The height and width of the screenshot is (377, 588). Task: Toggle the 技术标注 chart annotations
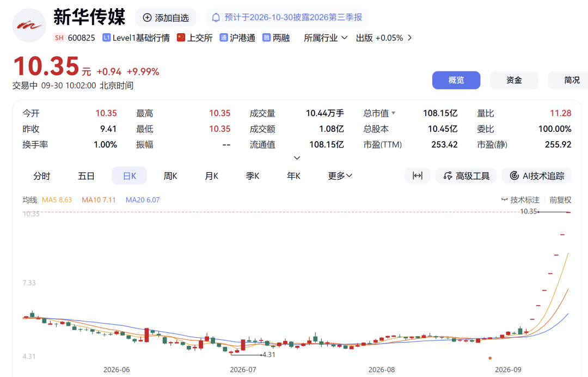click(x=520, y=200)
